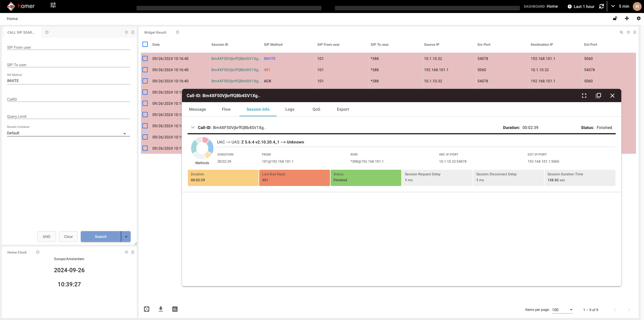Click the export download icon below results
Screen dimensions: 644x320
[161, 309]
